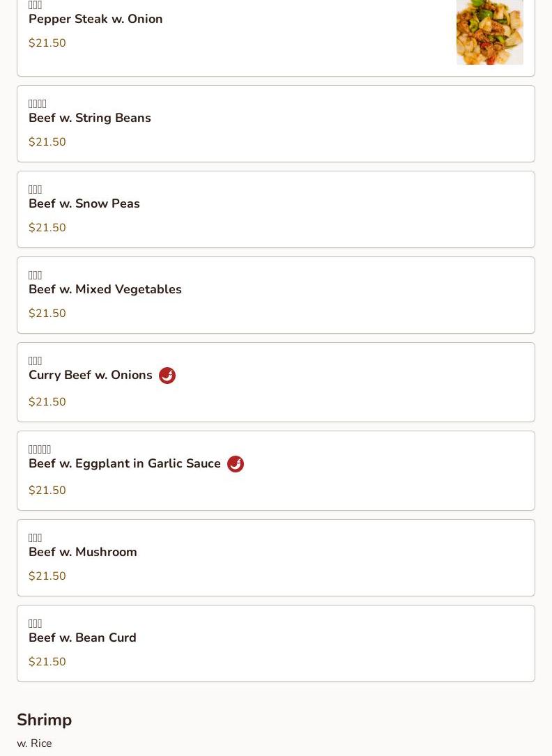Open Curry Beef w. Onions title
Image resolution: width=552 pixels, height=756 pixels.
[x=91, y=375]
